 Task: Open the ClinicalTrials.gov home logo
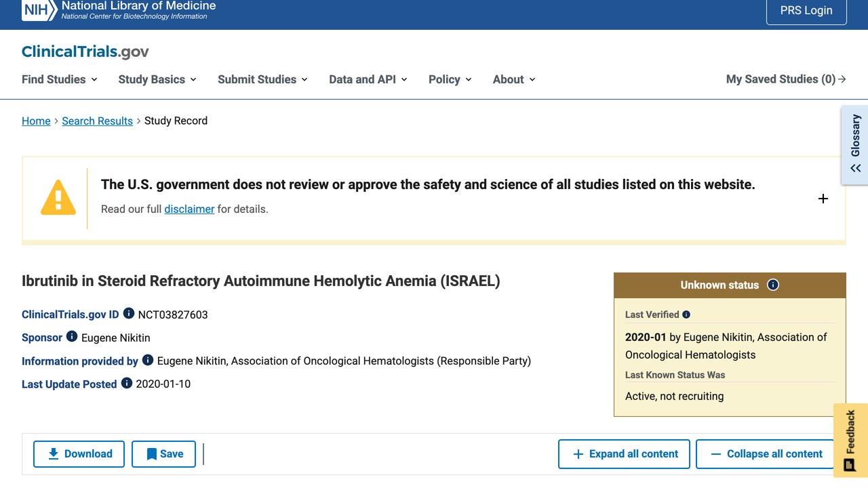point(85,52)
